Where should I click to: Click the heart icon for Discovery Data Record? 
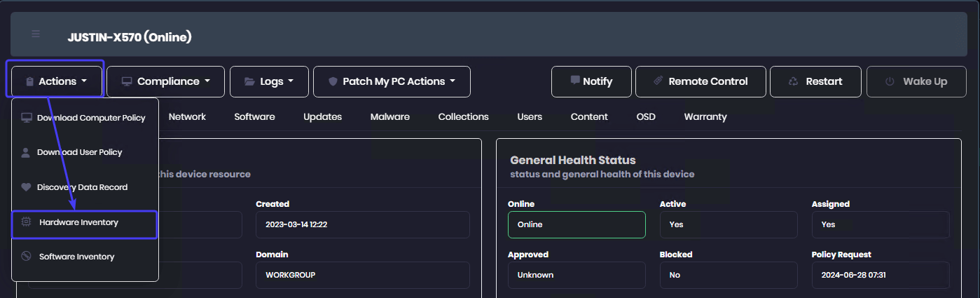tap(26, 187)
